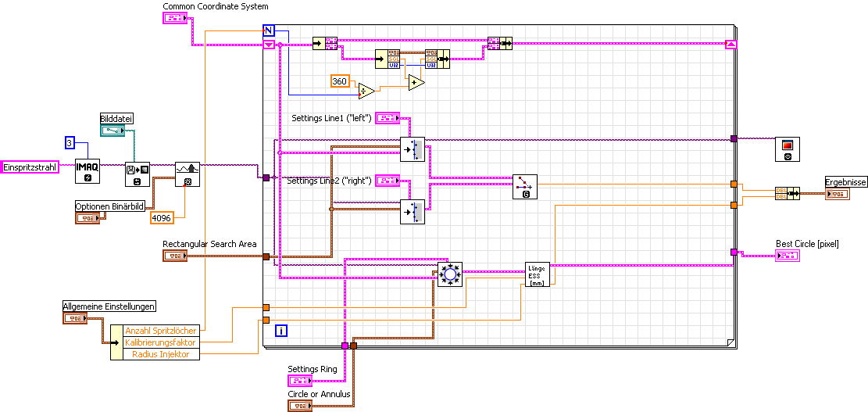Click the circular edge finder icon
This screenshot has height=412, width=868.
point(449,274)
